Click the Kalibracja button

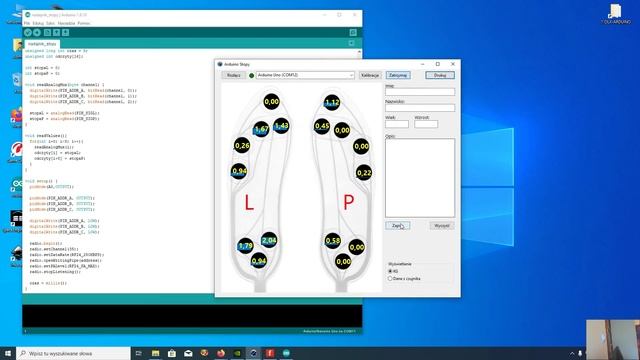370,75
